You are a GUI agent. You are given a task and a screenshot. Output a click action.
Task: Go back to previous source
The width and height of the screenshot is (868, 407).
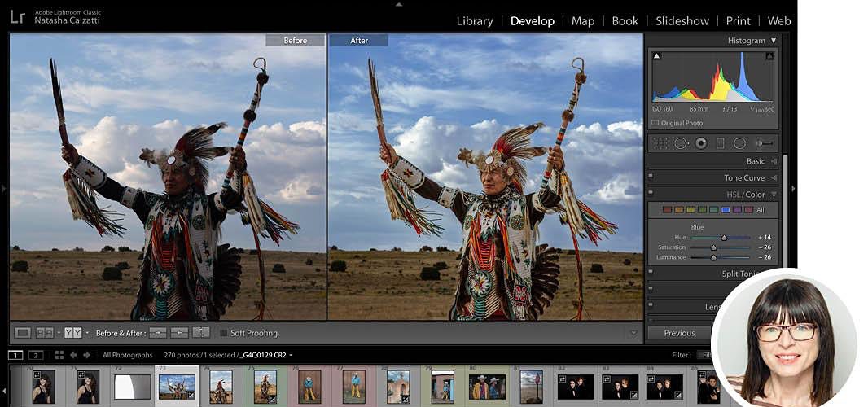coord(73,355)
